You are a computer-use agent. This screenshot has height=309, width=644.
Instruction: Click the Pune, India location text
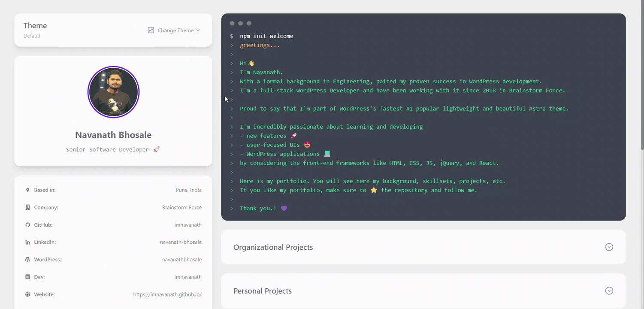click(x=188, y=190)
